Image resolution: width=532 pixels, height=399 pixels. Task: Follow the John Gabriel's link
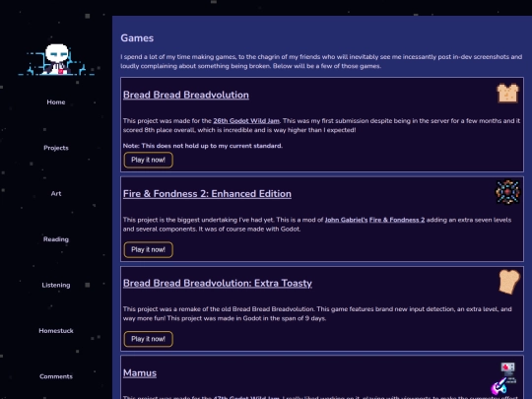[346, 220]
